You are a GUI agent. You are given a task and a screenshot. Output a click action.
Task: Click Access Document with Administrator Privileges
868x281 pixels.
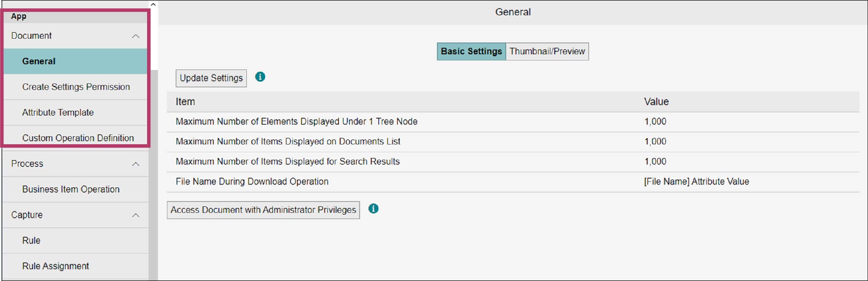(x=263, y=210)
